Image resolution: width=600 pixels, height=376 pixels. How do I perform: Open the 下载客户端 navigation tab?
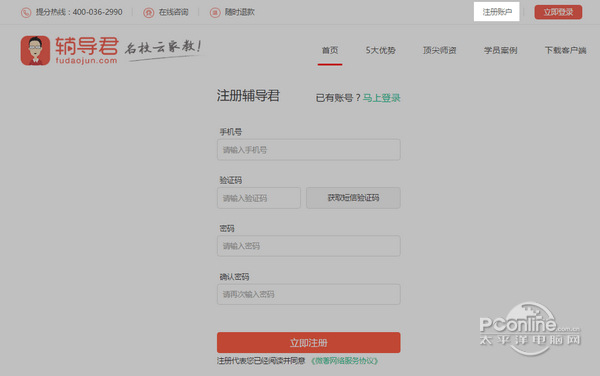(565, 50)
